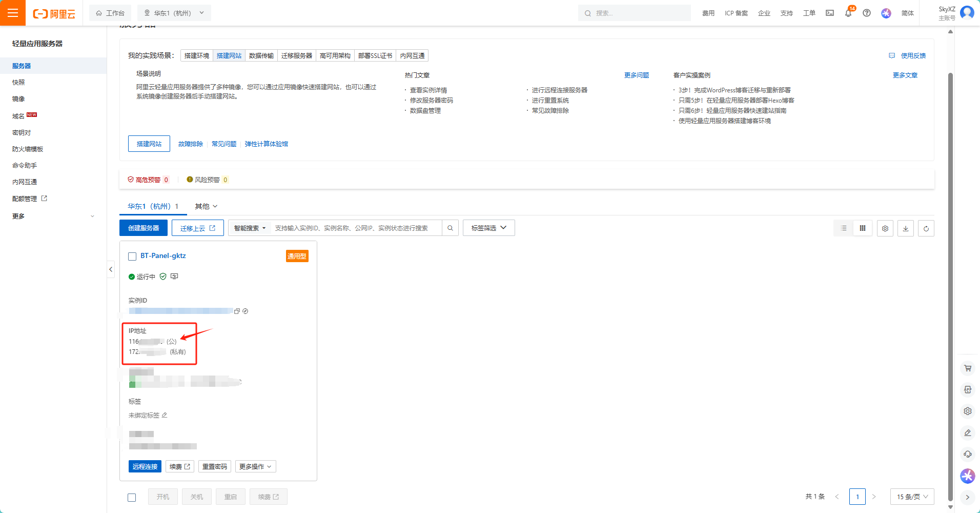Open 命令助手 in the sidebar

(x=25, y=165)
